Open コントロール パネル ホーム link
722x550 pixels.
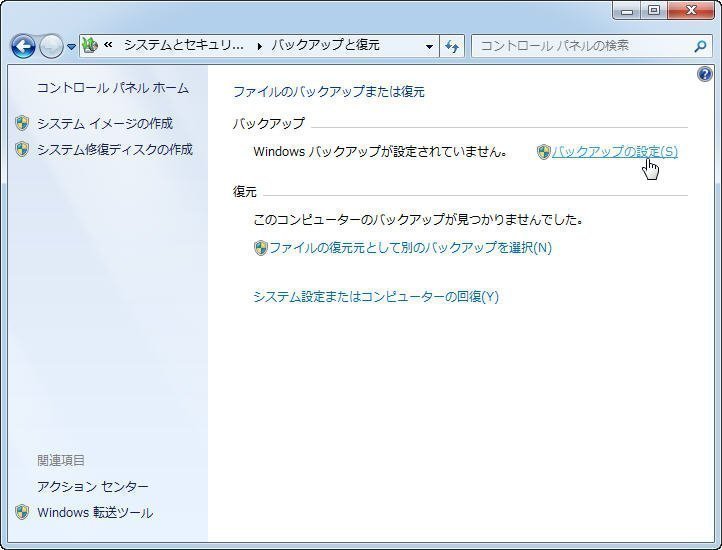tap(113, 88)
